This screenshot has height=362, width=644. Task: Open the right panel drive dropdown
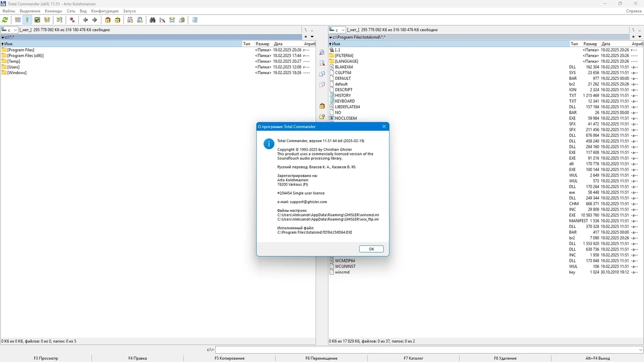point(337,30)
